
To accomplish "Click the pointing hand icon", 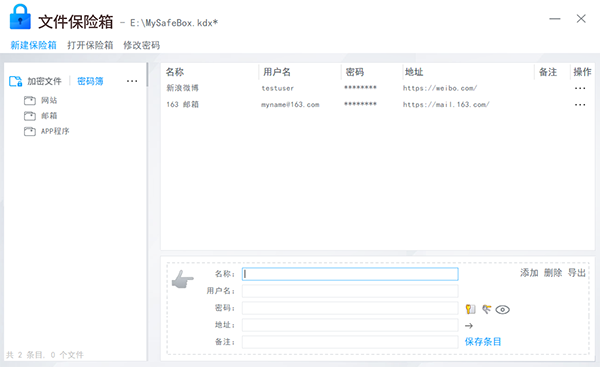I will tap(183, 279).
